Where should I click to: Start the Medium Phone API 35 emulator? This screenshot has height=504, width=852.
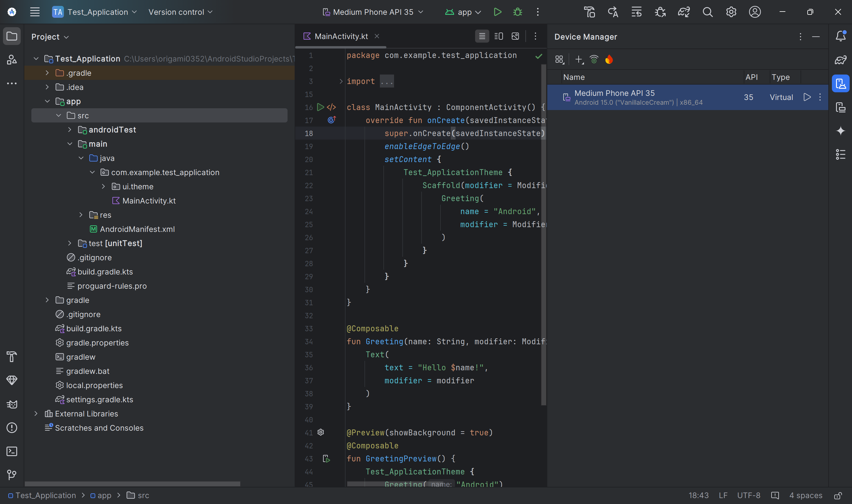tap(807, 97)
